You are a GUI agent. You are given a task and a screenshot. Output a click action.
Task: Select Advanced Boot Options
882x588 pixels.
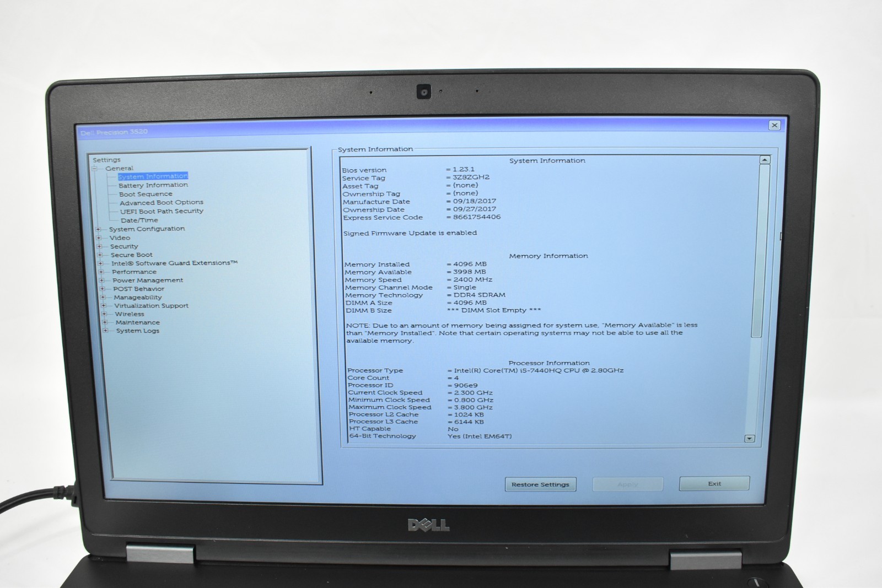tap(162, 202)
